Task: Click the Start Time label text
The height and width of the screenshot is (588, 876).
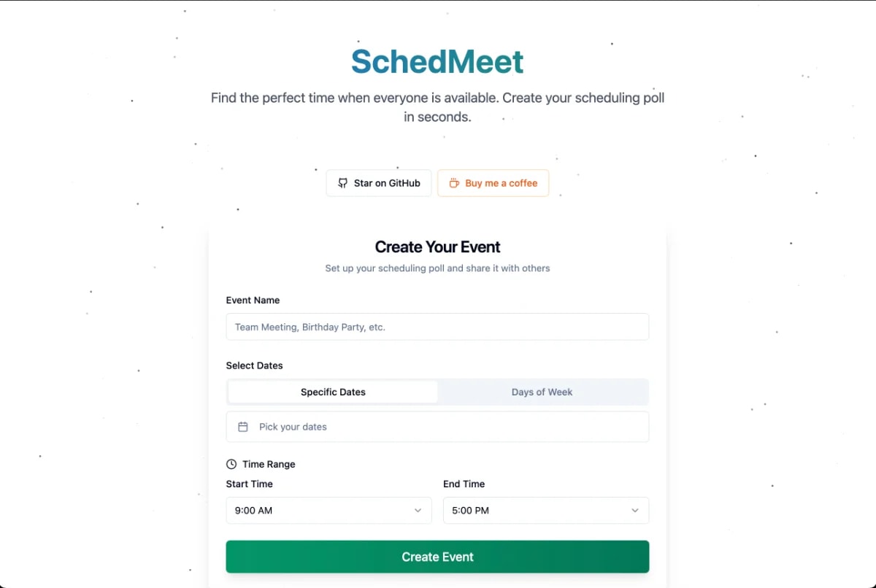Action: pyautogui.click(x=249, y=484)
